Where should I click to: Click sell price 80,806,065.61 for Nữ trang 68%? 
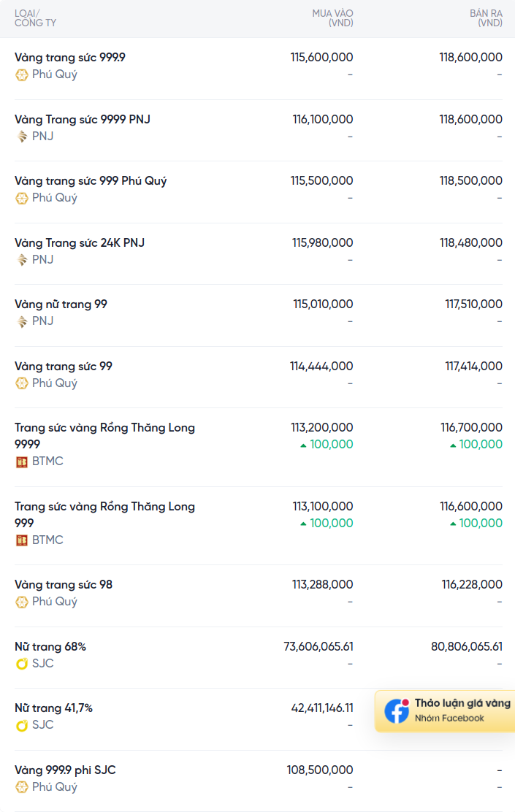pyautogui.click(x=467, y=647)
